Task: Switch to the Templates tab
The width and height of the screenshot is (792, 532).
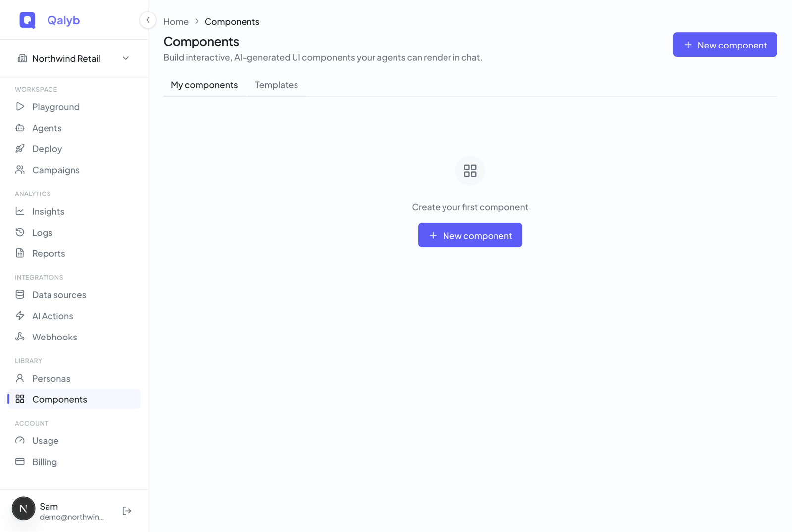Action: coord(277,85)
